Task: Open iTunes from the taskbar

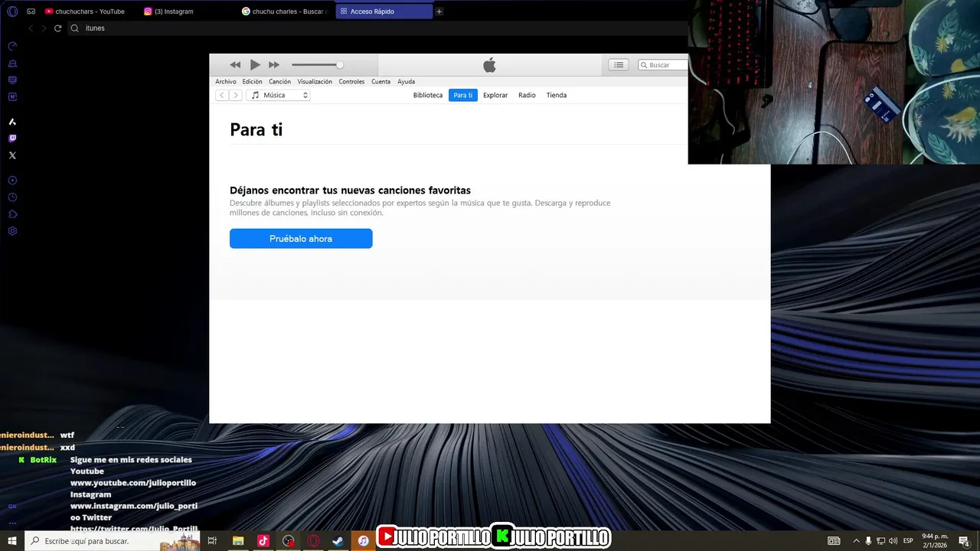Action: click(x=364, y=541)
